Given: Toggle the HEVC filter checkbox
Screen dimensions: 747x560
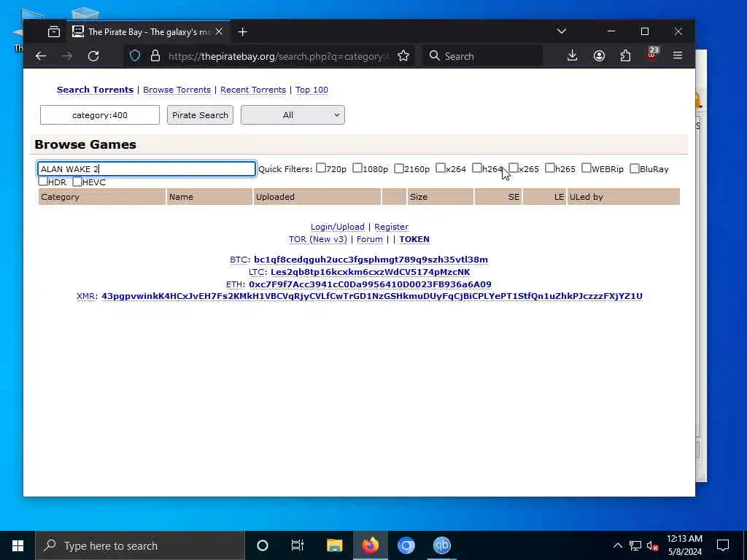Looking at the screenshot, I should point(77,182).
